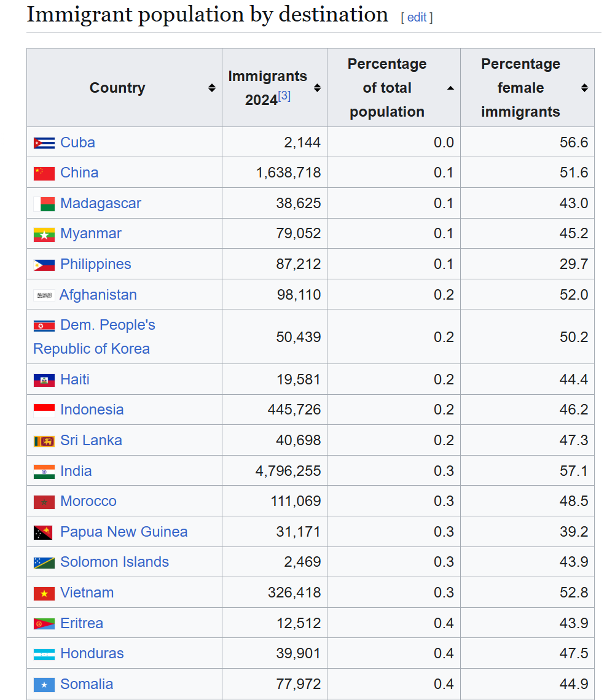This screenshot has width=607, height=700.
Task: Open the Haiti article link
Action: (74, 379)
